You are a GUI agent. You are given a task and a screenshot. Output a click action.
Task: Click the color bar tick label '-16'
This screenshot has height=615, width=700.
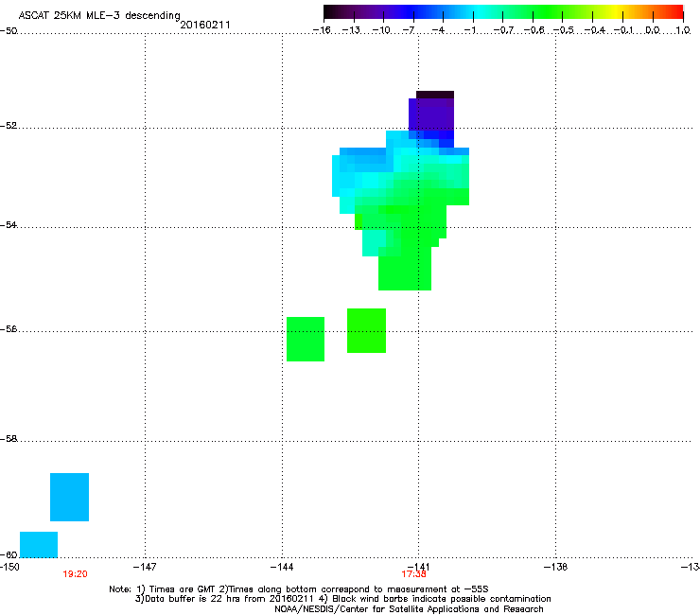pyautogui.click(x=322, y=30)
